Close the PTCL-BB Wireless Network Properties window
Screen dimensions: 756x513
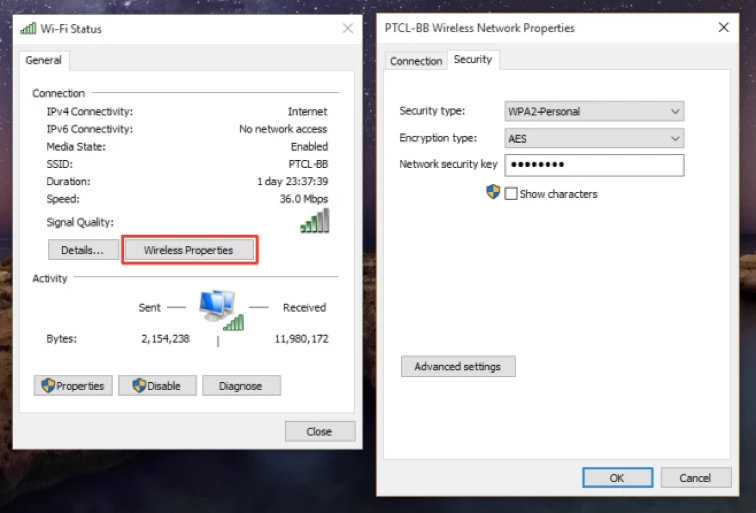(x=723, y=27)
